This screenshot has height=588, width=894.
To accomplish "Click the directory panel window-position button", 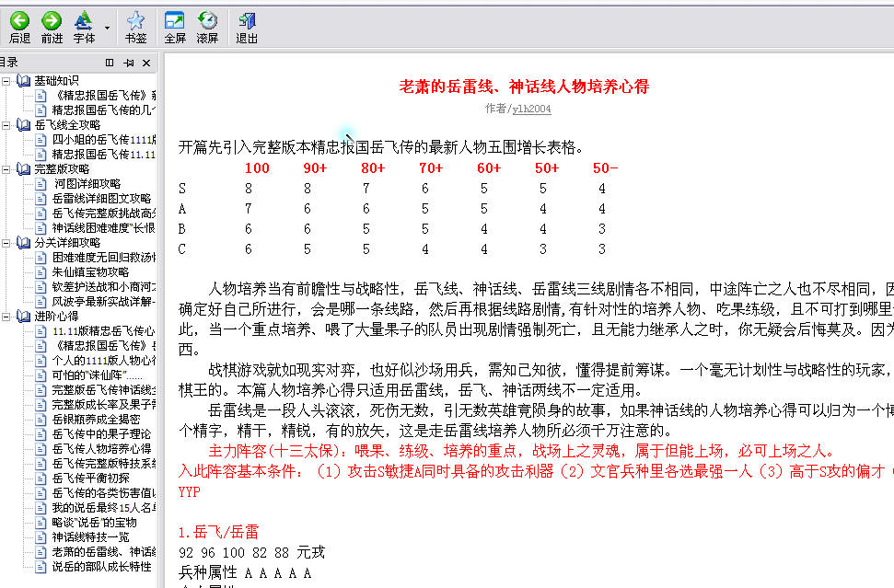I will [x=110, y=63].
